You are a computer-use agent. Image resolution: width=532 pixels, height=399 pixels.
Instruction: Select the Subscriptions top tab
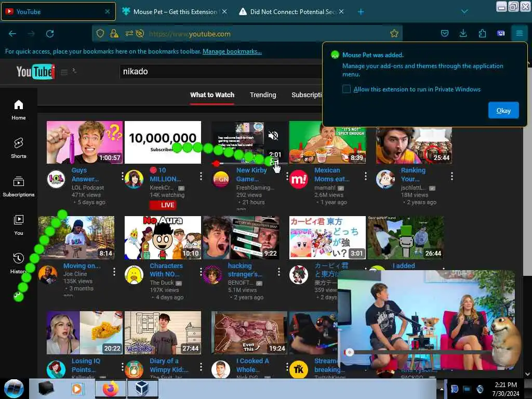[x=307, y=95]
